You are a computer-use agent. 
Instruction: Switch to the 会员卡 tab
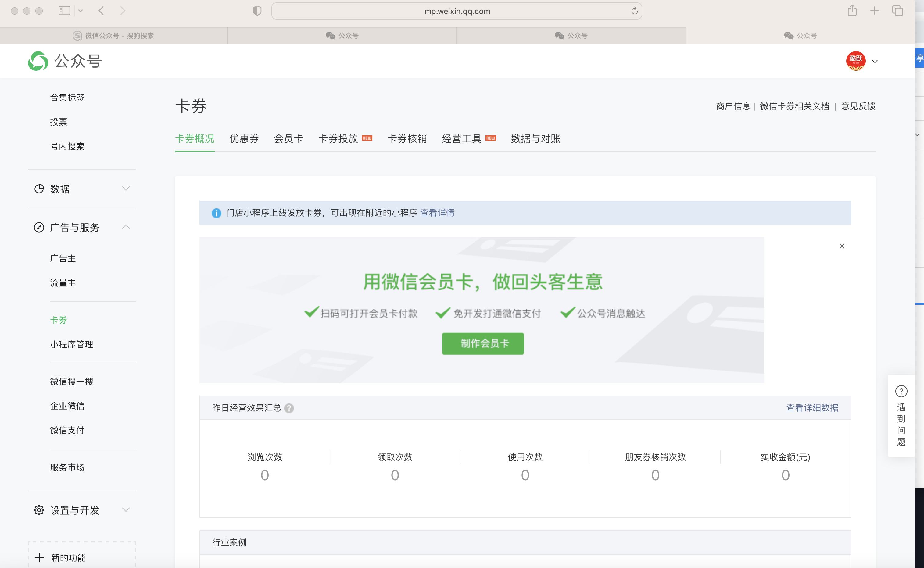tap(288, 139)
